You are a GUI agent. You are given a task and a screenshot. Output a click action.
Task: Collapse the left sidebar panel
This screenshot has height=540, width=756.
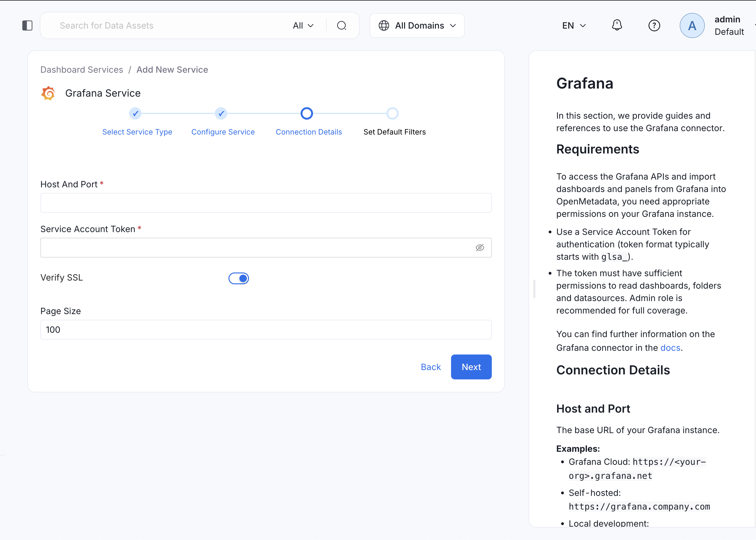27,25
